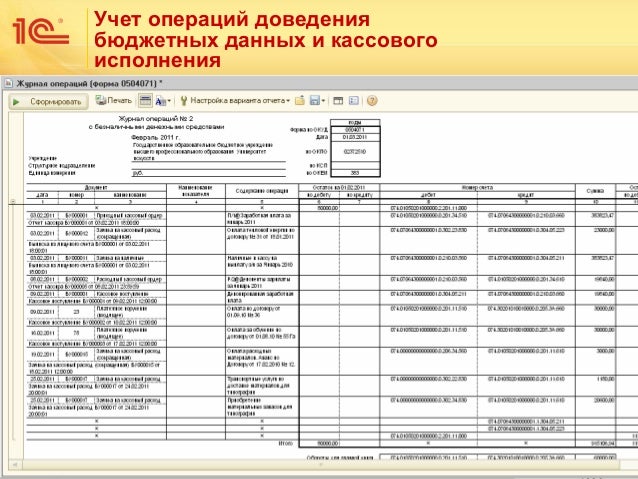638x479 pixels.
Task: Click the open saved settings folder icon
Action: (300, 101)
